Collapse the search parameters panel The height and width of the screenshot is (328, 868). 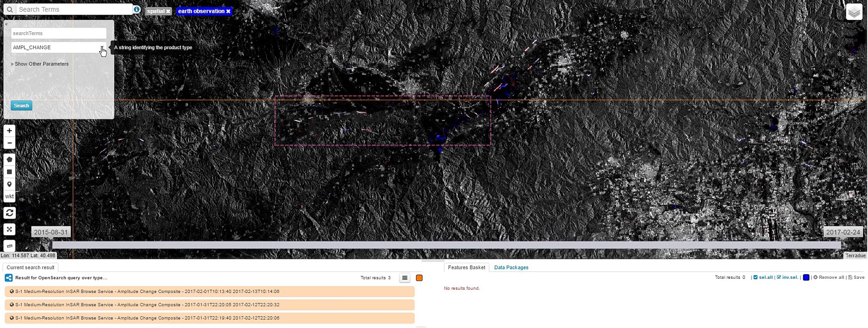6,24
